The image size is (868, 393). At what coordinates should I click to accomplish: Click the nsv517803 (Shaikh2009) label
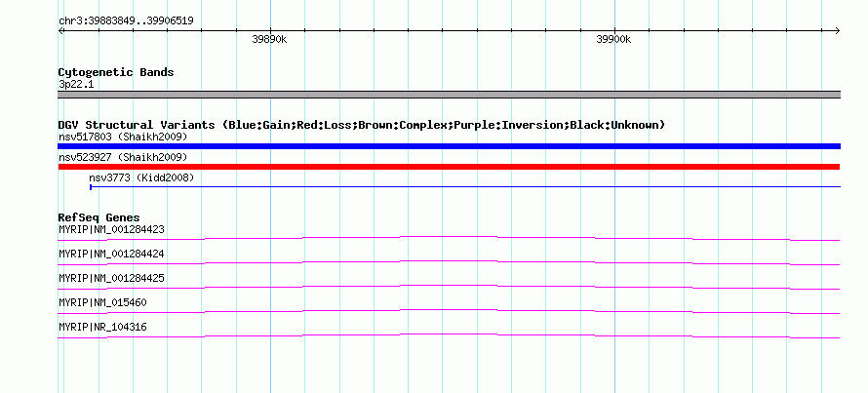(x=123, y=137)
